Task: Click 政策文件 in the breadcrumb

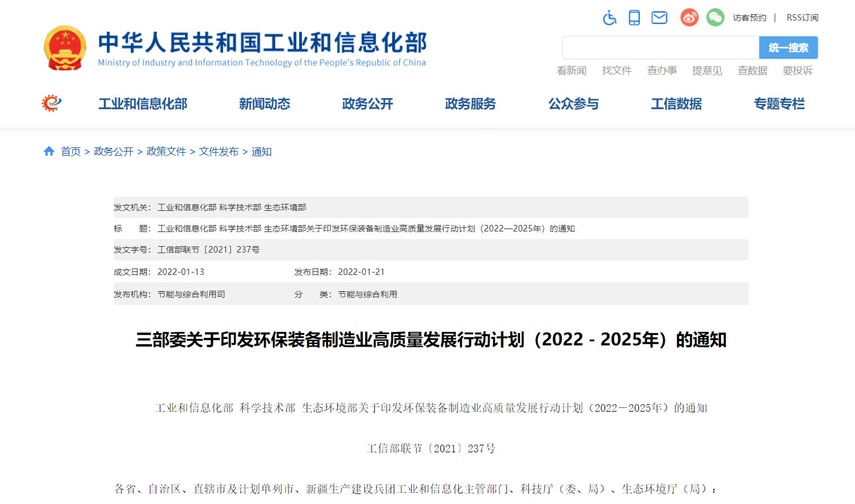Action: [166, 152]
